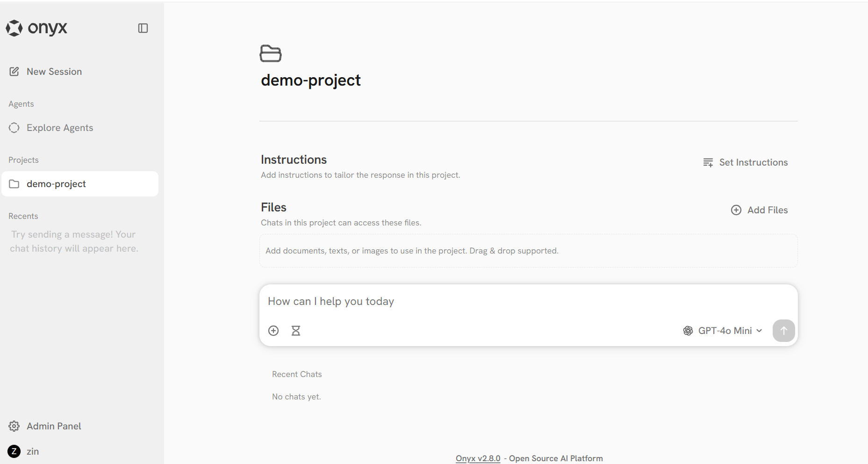Expand the model selector chevron

coord(760,331)
